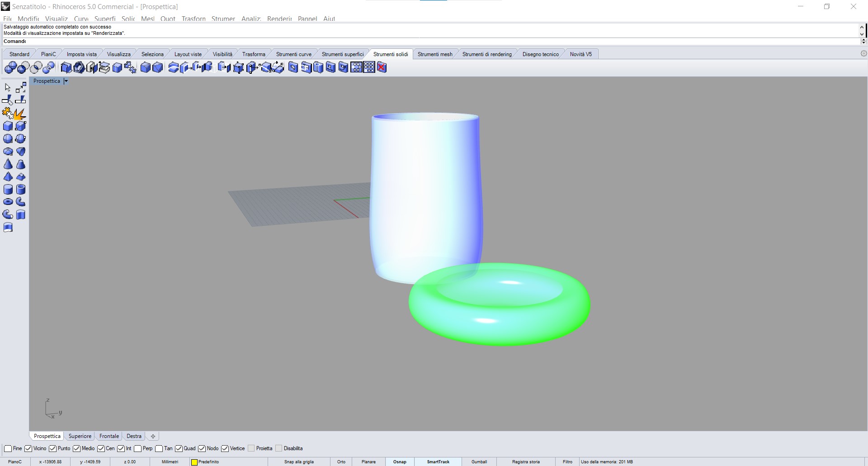
Task: Click the yellow Predefinito layer color swatch
Action: coord(193,461)
